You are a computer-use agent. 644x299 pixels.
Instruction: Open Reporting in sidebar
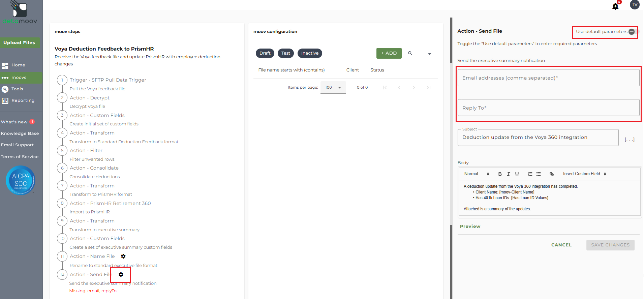(x=23, y=100)
